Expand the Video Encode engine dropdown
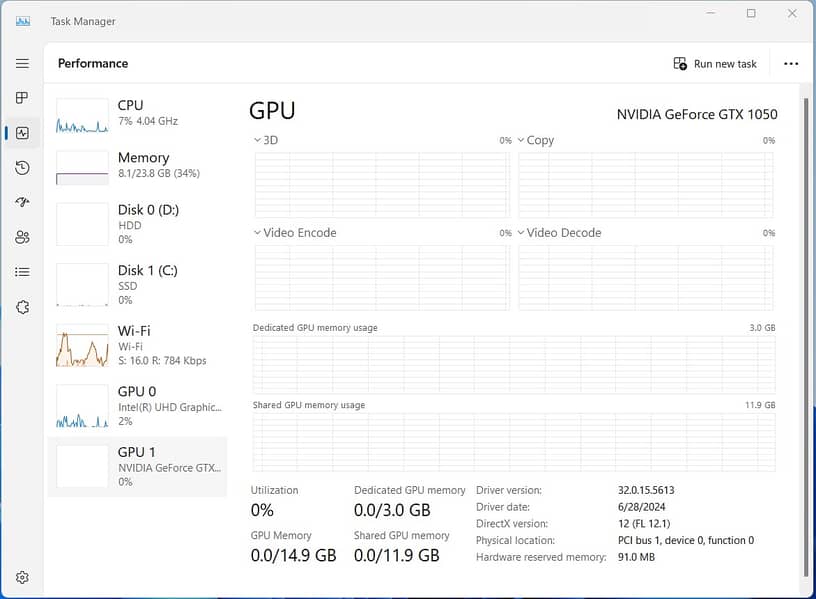The height and width of the screenshot is (599, 816). pos(295,233)
